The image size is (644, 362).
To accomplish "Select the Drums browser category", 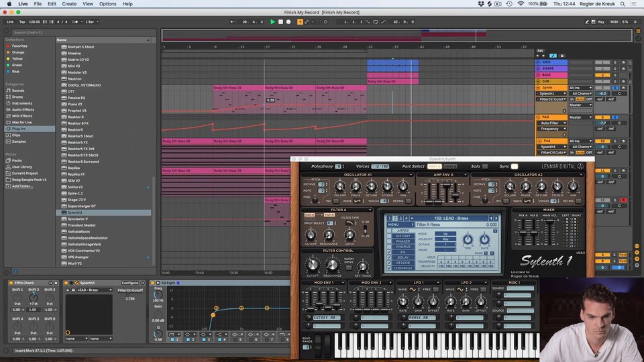I will click(17, 97).
